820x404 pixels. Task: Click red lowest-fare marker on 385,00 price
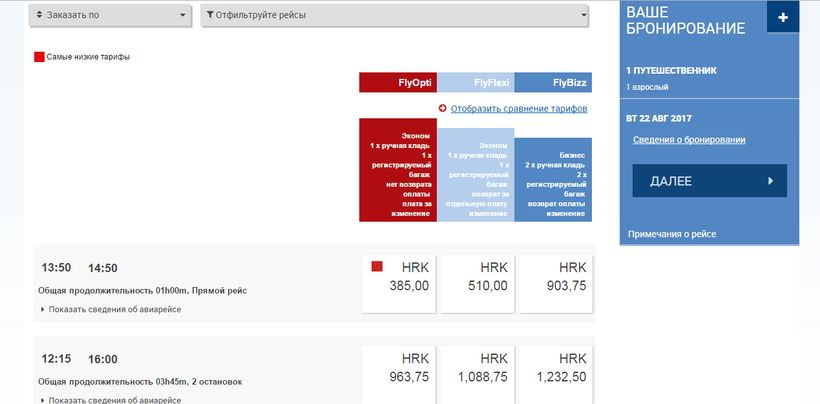click(377, 267)
